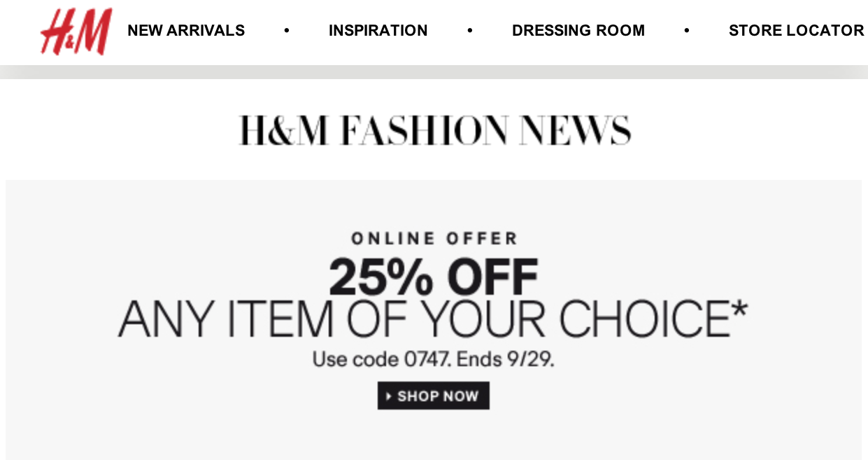Open the New Arrivals menu item
Screen dimensions: 868x467
point(186,31)
